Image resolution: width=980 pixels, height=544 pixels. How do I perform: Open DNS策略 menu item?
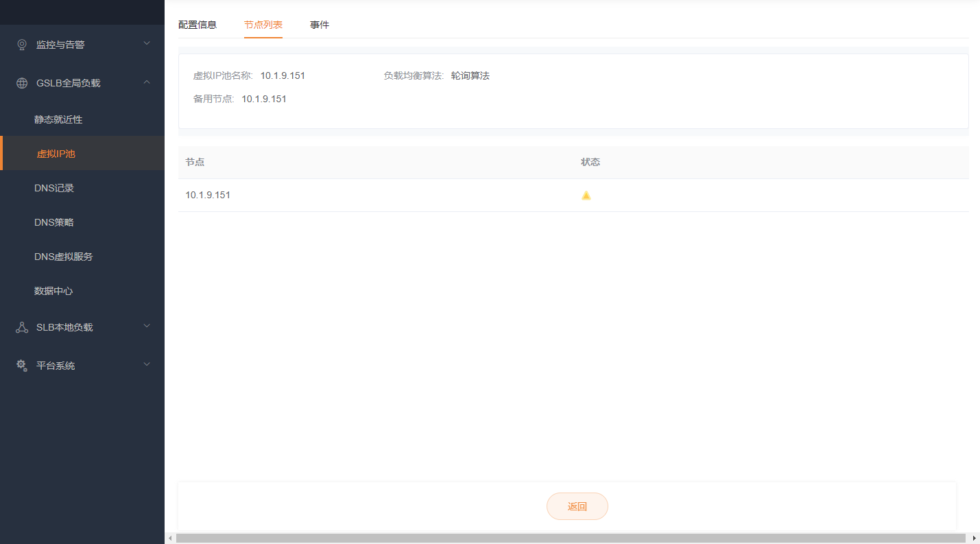coord(54,222)
